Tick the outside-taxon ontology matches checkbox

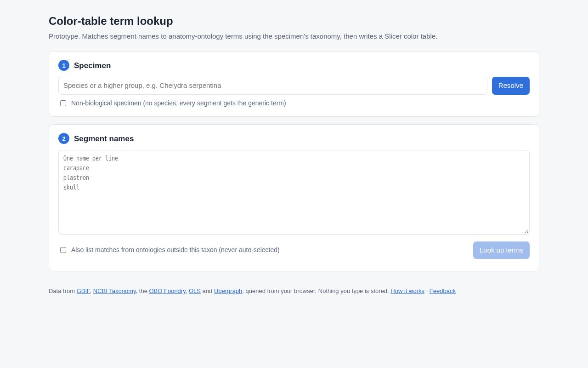point(63,250)
